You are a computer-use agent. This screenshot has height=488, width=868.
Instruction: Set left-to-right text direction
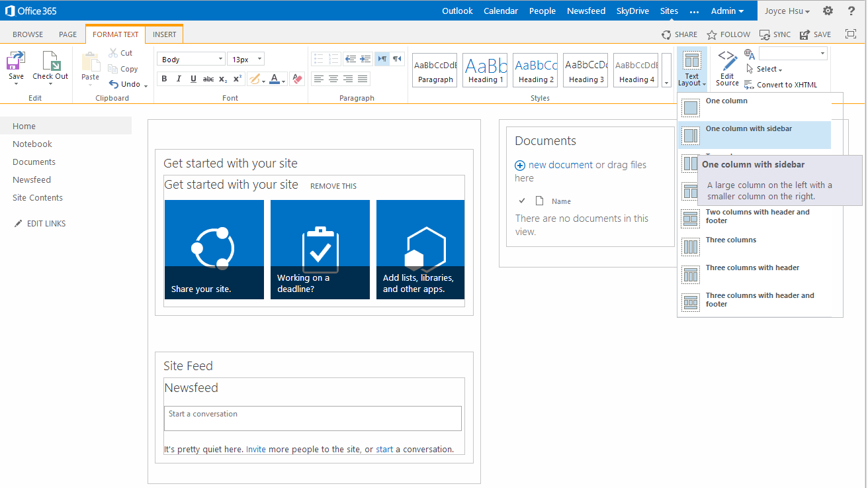point(382,59)
